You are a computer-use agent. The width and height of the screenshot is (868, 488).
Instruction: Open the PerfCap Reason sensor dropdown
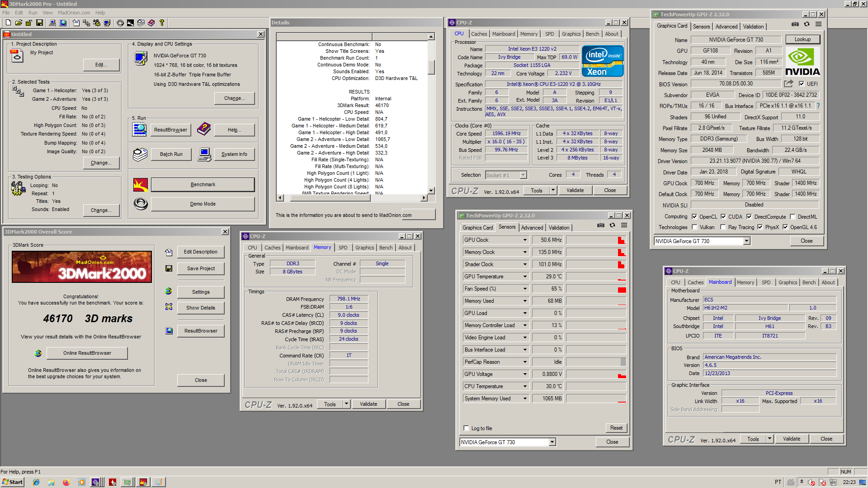pyautogui.click(x=525, y=362)
